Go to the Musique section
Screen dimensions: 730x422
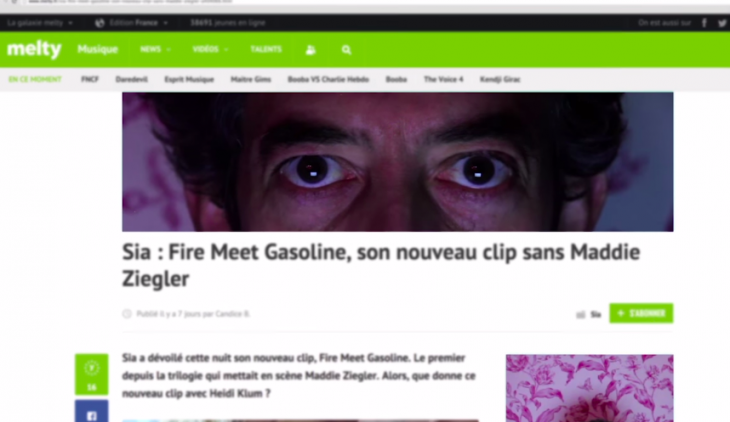[98, 49]
